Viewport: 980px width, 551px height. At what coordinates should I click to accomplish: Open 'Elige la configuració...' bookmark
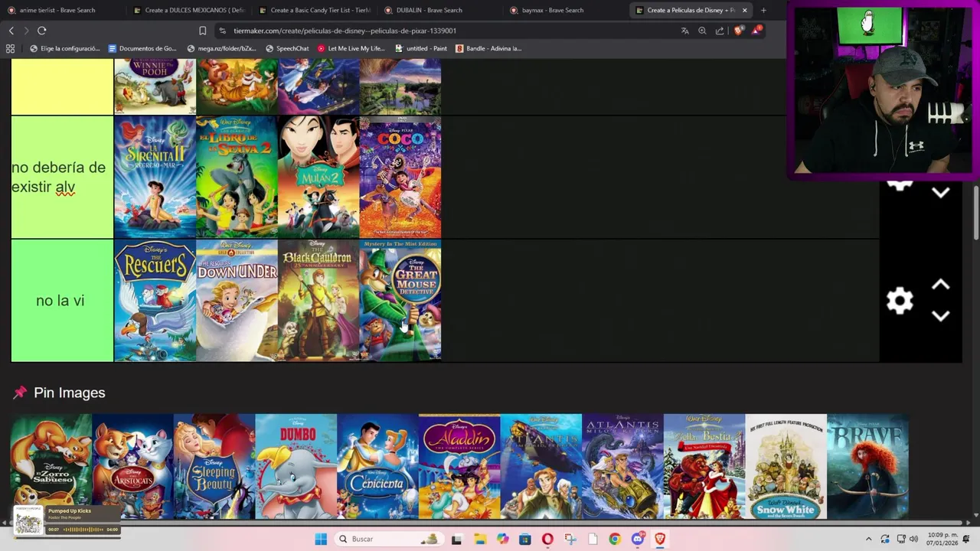pyautogui.click(x=64, y=48)
